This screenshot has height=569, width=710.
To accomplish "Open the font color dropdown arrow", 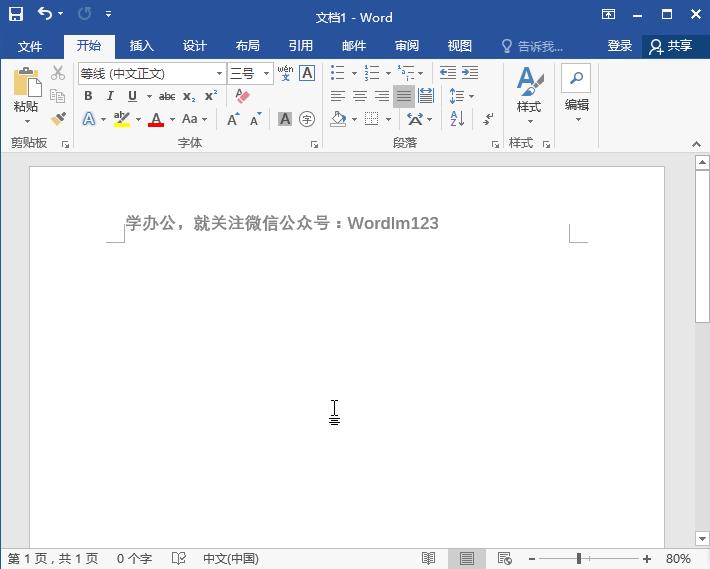I will click(172, 120).
